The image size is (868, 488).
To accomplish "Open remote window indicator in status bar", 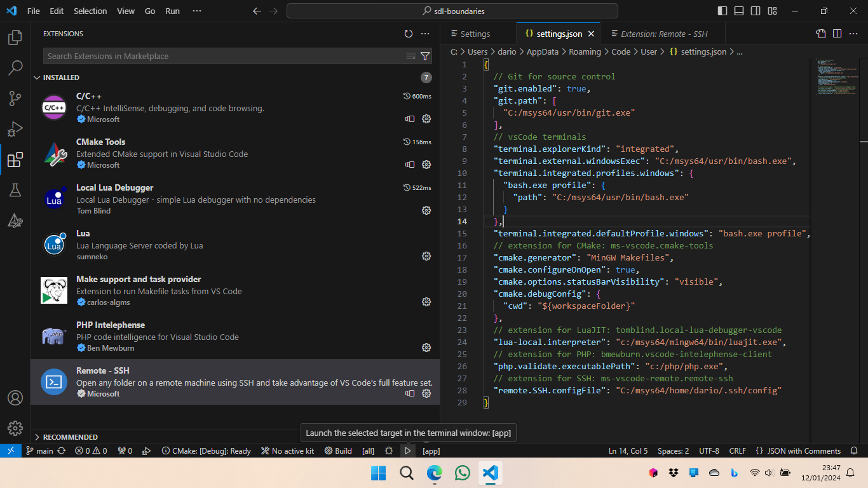I will 11,451.
